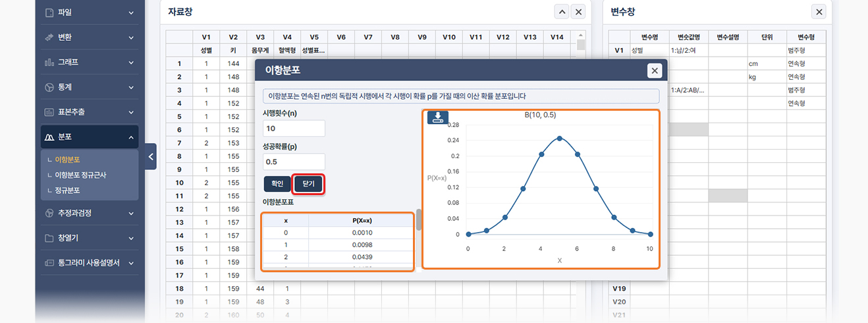868x323 pixels.
Task: Open the 통그라미 사용설명서 menu
Action: (89, 262)
